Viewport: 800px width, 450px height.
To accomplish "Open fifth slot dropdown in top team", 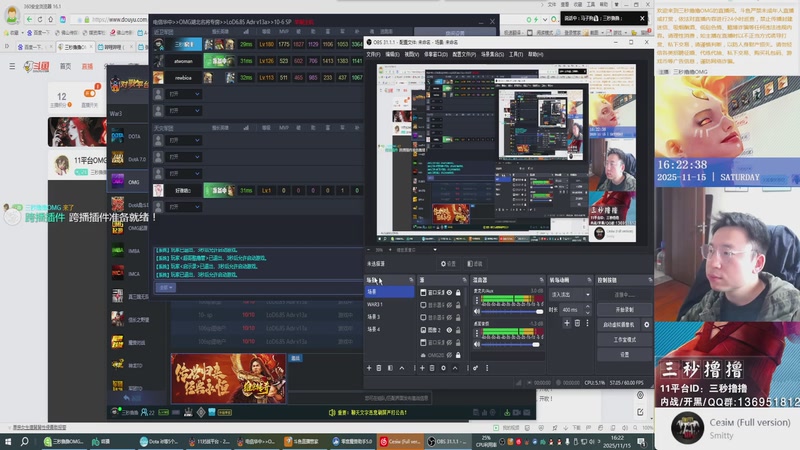I will tap(184, 111).
